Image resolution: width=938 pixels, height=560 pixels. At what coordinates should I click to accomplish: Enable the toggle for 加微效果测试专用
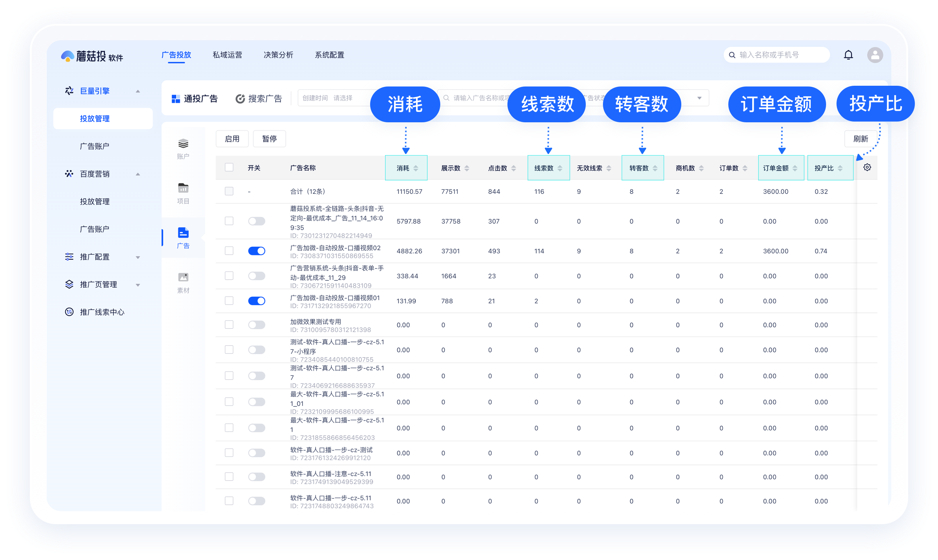click(x=257, y=324)
